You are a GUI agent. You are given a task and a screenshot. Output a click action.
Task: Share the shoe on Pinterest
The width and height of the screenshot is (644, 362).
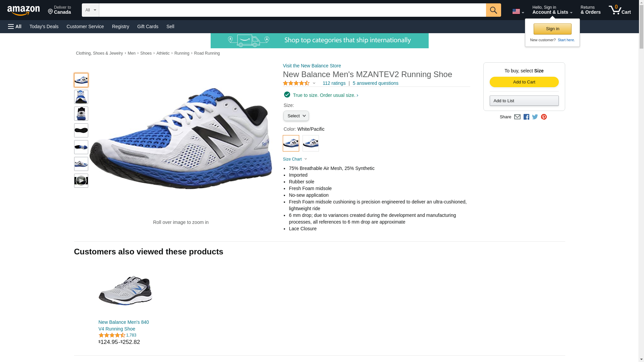coord(544,117)
